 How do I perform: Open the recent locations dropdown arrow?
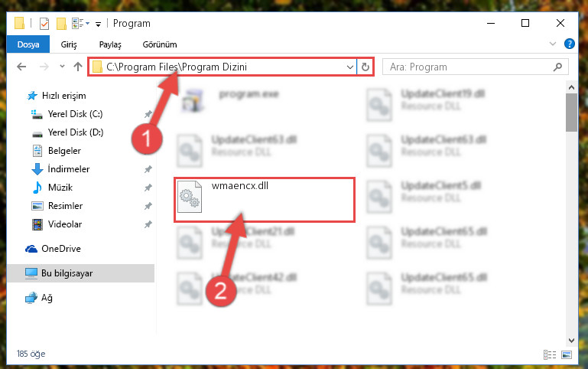[62, 67]
